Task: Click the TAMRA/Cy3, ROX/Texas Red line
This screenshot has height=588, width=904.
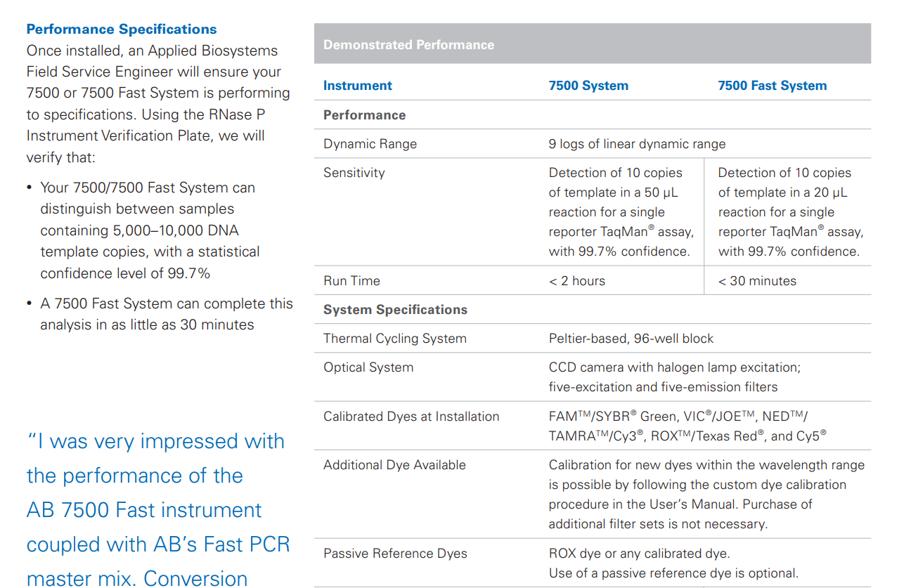Action: coord(687,436)
